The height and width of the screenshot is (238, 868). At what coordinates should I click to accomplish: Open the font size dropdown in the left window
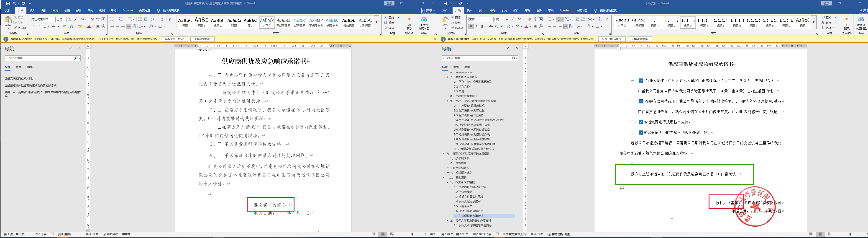point(65,19)
